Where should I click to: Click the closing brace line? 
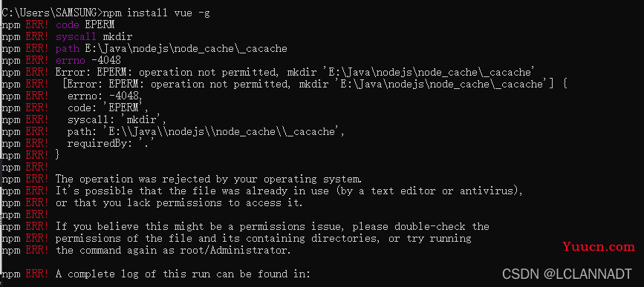tap(57, 156)
